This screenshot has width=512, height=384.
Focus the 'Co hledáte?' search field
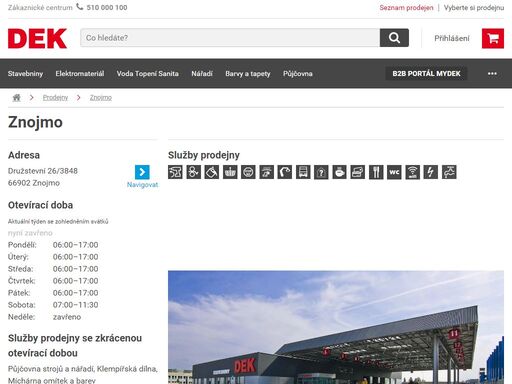click(x=230, y=38)
